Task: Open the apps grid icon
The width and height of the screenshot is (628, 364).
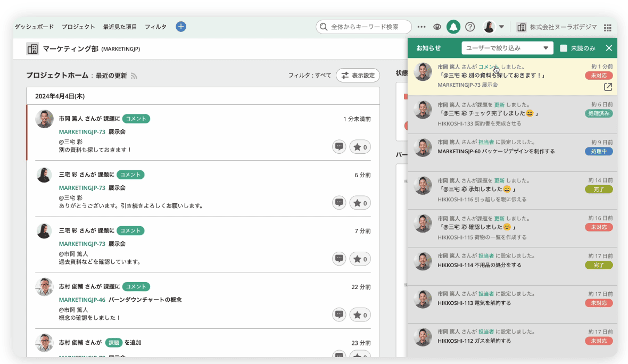Action: pos(608,27)
